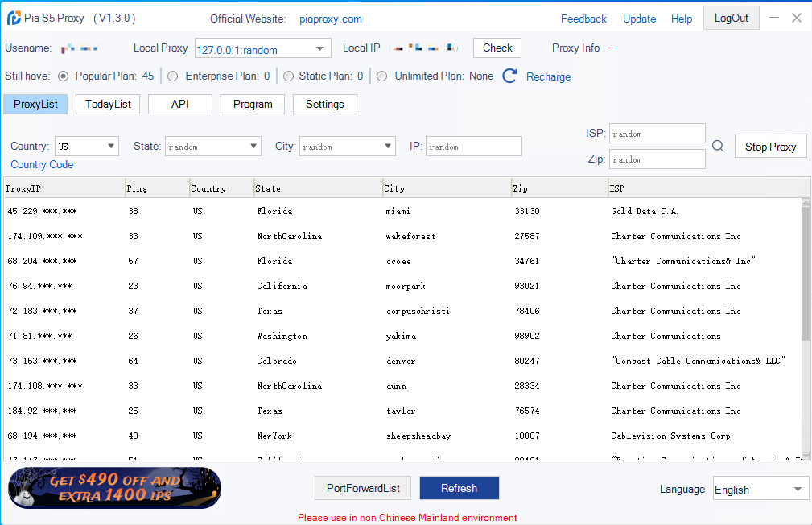Open the Local Proxy 127.0.0.1:random dropdown
Screen dimensions: 812x525
pos(263,49)
